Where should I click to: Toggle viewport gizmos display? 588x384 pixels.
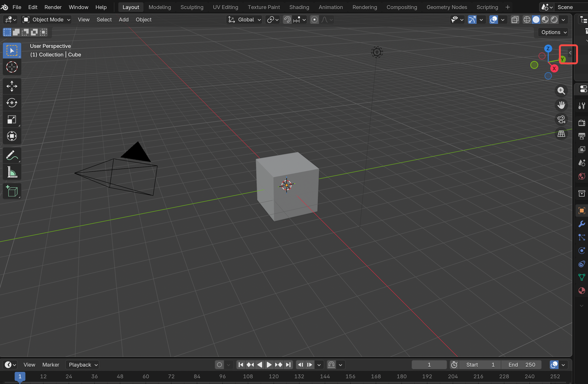point(472,20)
